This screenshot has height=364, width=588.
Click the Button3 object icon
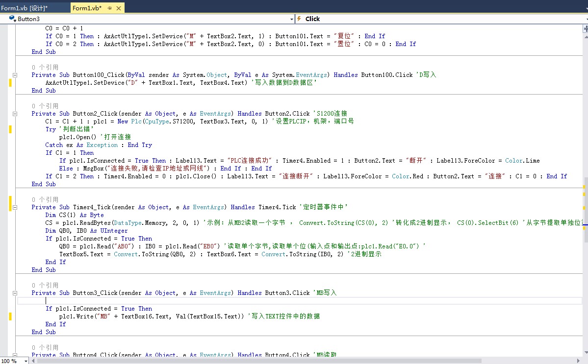(x=12, y=18)
